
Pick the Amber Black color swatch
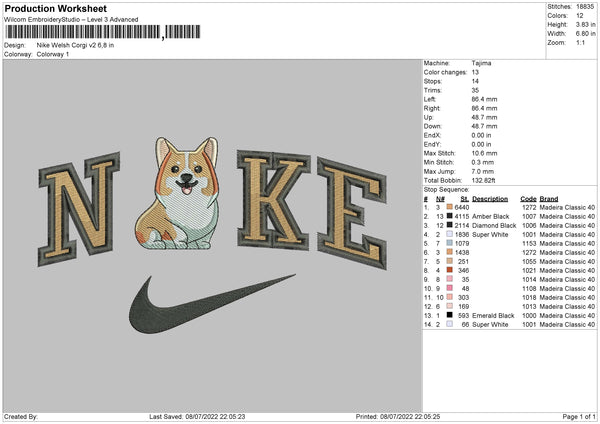[451, 216]
